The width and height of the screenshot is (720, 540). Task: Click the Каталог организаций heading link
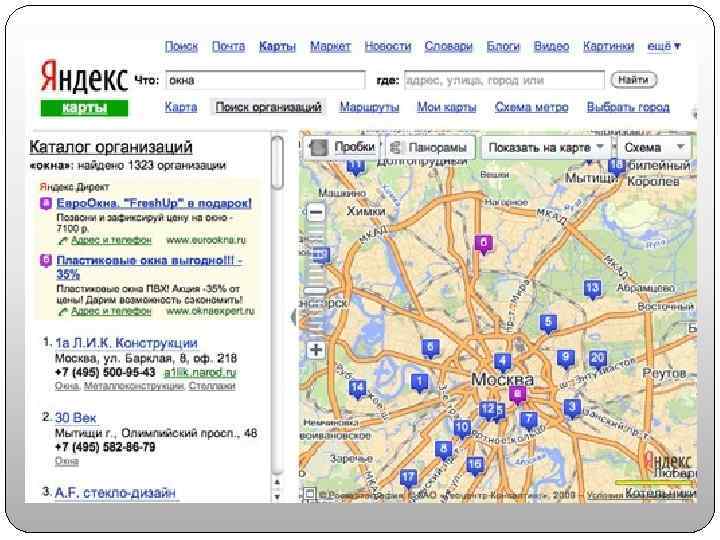[x=111, y=146]
